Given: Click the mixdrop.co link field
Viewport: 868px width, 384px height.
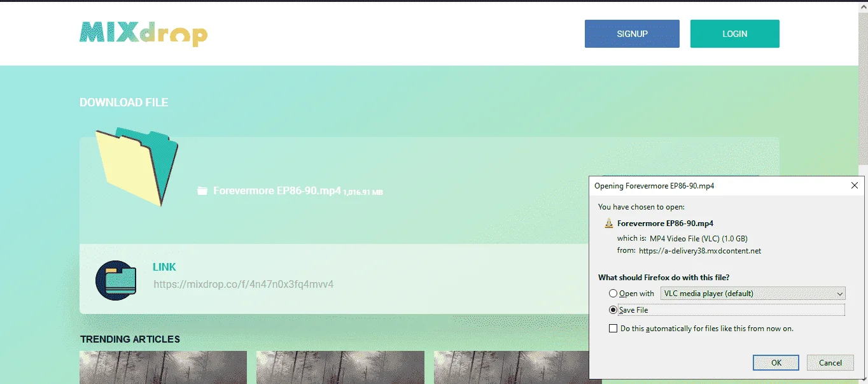Looking at the screenshot, I should pyautogui.click(x=244, y=284).
